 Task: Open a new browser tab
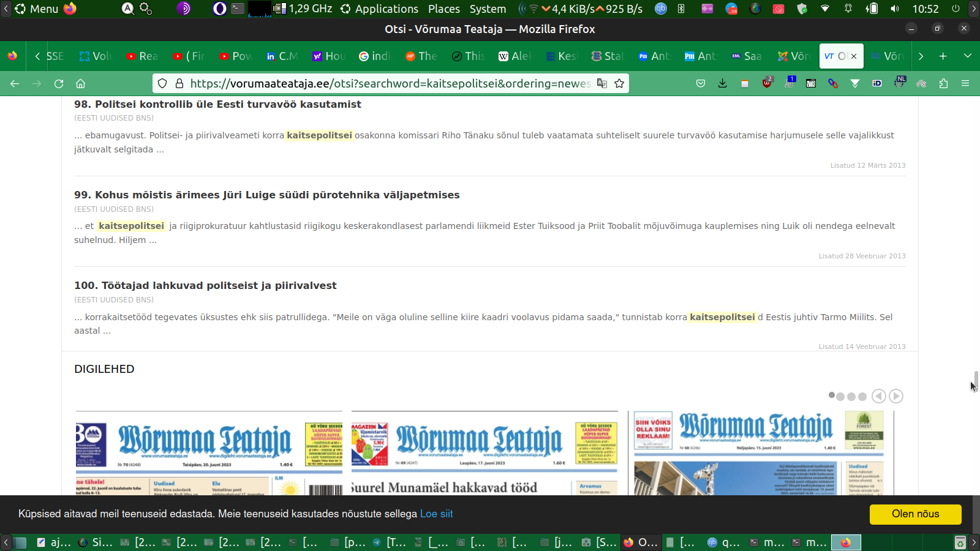tap(943, 56)
